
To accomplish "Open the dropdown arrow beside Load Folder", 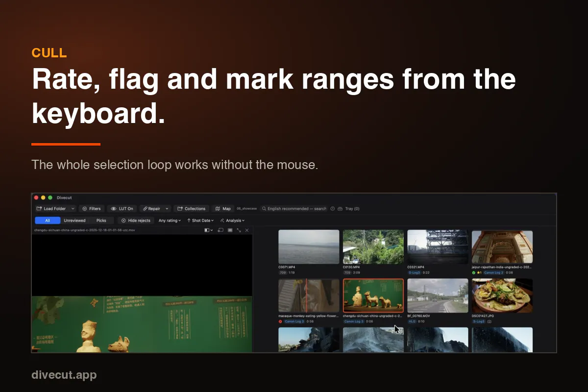I will tap(73, 208).
